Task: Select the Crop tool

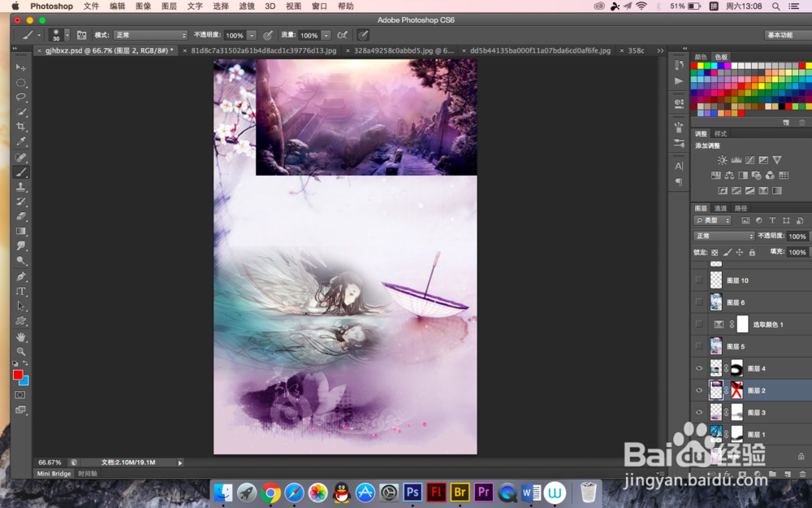Action: (x=21, y=126)
